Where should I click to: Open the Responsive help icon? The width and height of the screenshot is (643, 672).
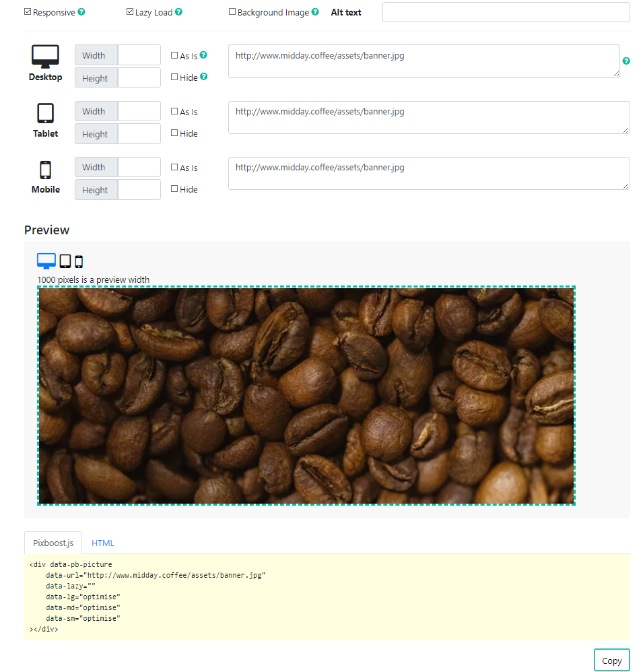(81, 12)
